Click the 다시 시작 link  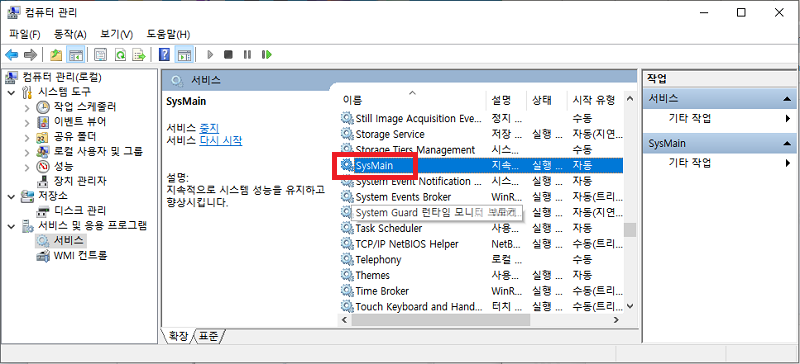click(220, 140)
